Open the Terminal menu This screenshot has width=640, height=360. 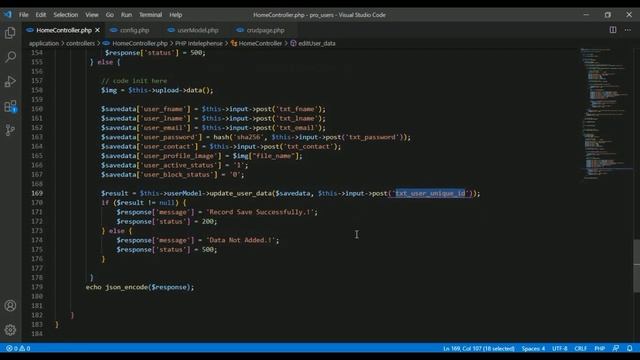pyautogui.click(x=150, y=15)
